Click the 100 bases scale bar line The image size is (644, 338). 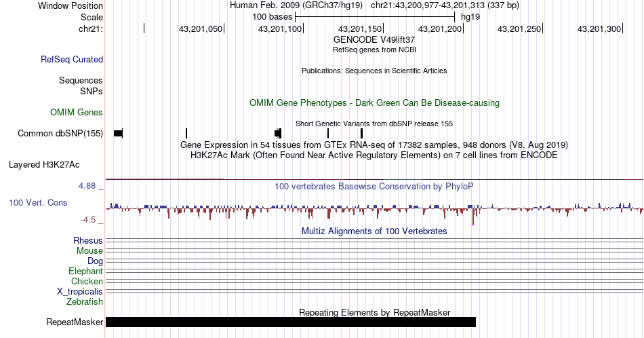click(375, 17)
